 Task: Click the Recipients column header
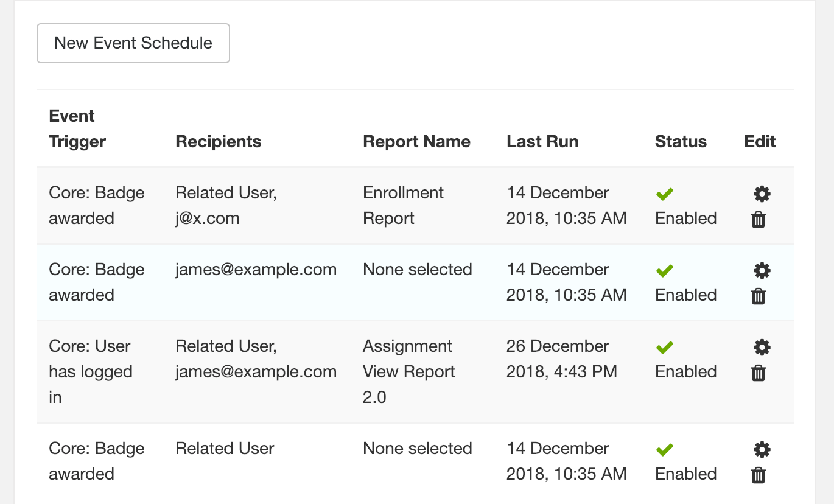(x=219, y=142)
